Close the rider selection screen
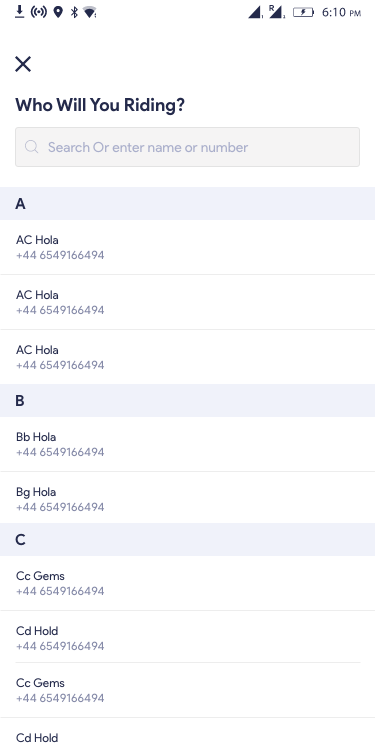Screen dimensions: 375x745 [x=23, y=64]
